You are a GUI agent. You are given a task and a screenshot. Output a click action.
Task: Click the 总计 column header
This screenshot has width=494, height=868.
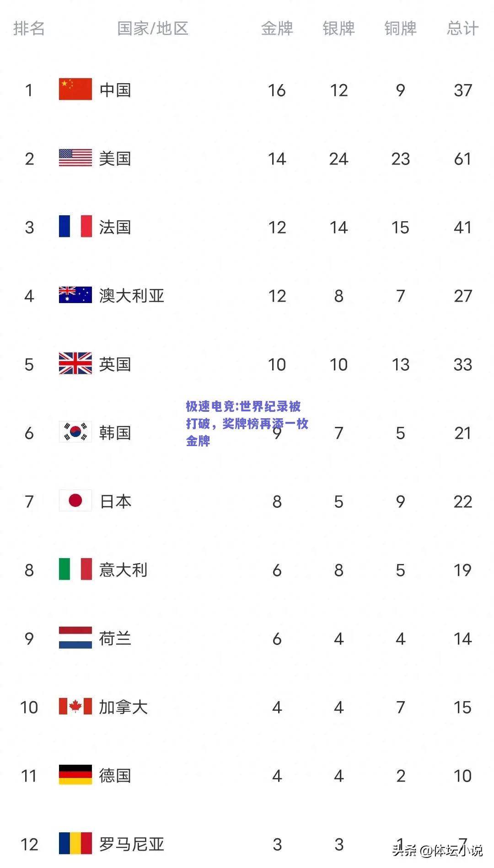(x=462, y=28)
